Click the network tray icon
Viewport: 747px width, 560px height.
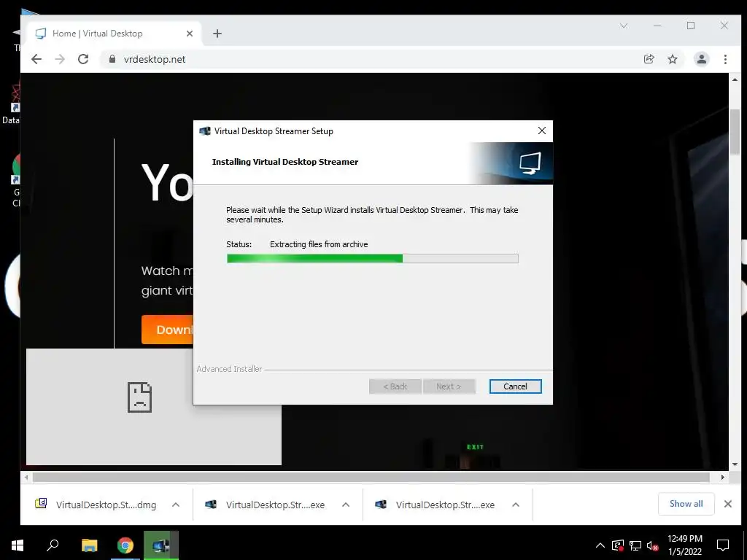coord(635,545)
